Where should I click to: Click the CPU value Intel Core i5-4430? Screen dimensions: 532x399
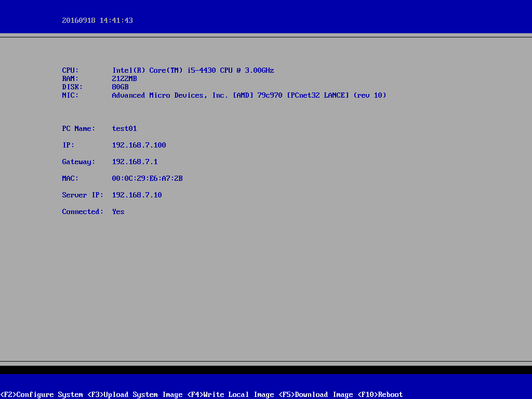point(193,70)
